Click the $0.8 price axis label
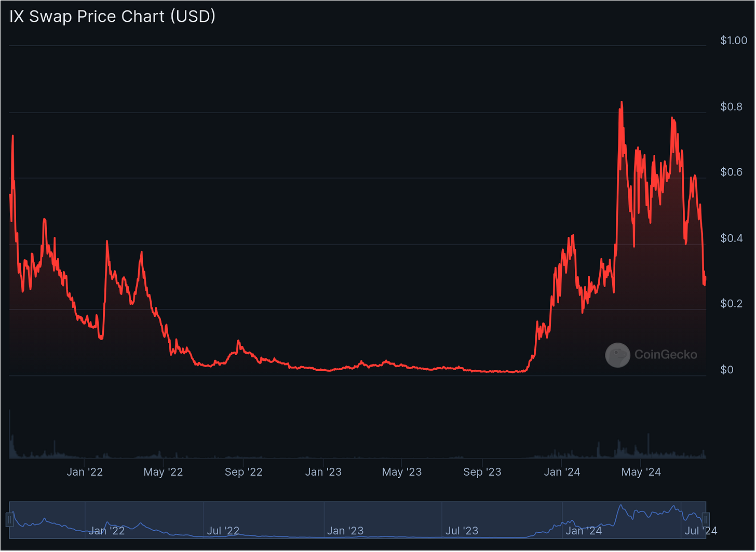Image resolution: width=756 pixels, height=552 pixels. 731,107
